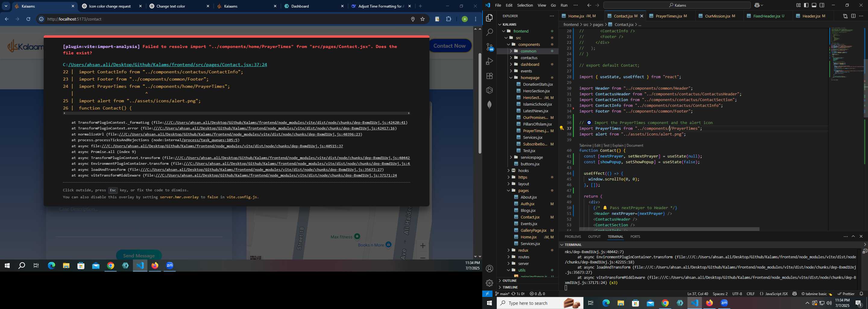Click the Copilot status icon in status bar
868x309 pixels.
coord(794,294)
